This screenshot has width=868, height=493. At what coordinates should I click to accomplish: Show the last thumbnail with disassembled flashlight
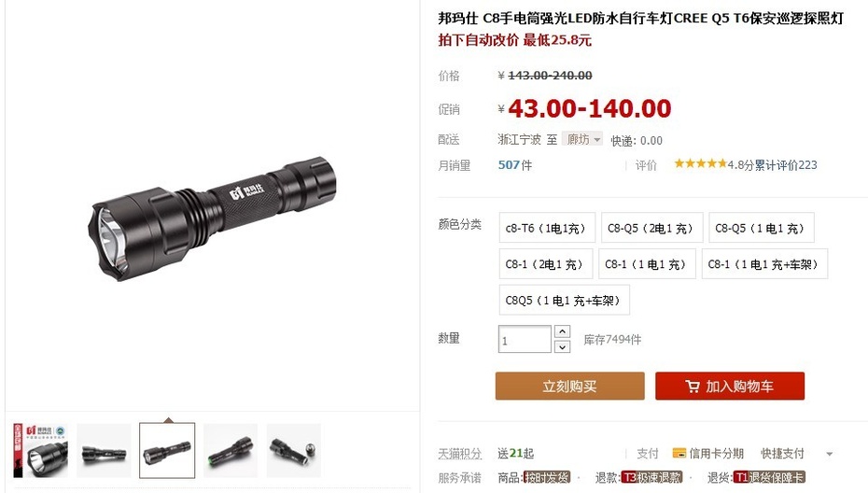click(294, 450)
